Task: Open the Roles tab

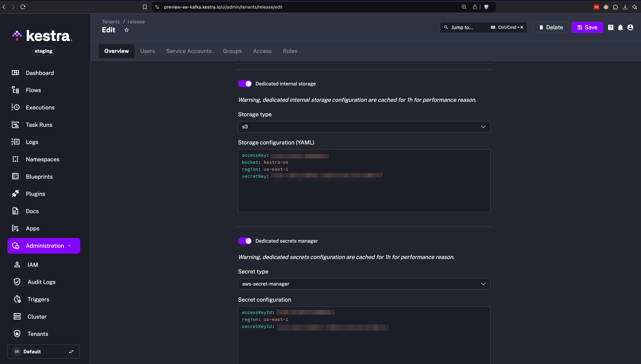Action: (290, 51)
